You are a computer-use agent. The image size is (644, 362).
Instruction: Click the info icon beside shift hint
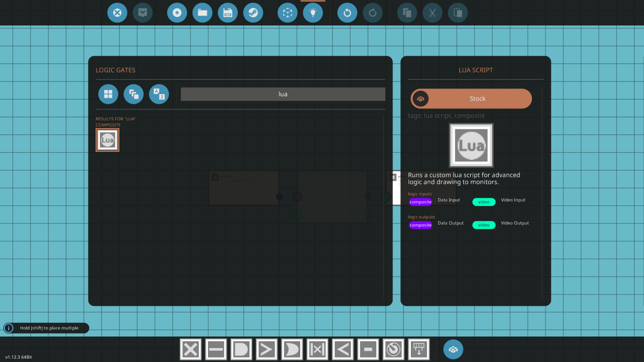pyautogui.click(x=9, y=328)
